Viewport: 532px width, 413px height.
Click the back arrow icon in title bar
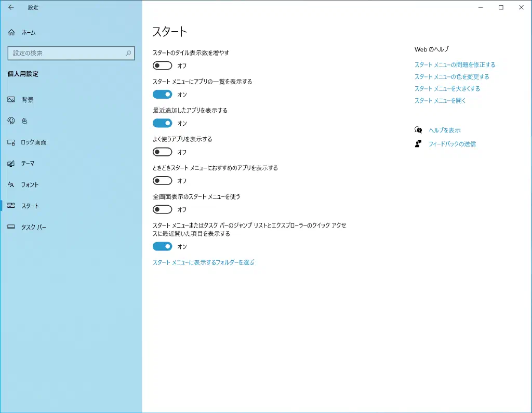click(11, 8)
